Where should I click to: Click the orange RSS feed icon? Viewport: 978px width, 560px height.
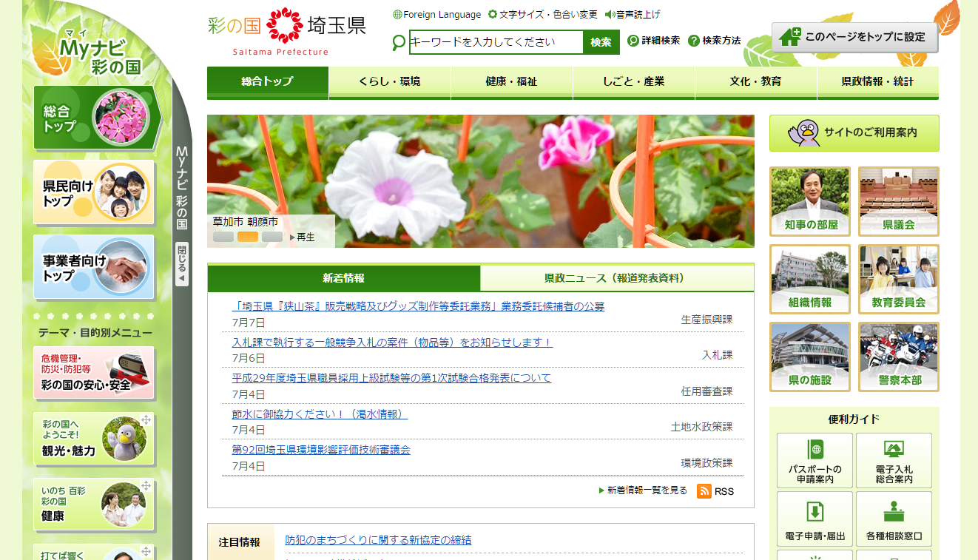pyautogui.click(x=704, y=491)
